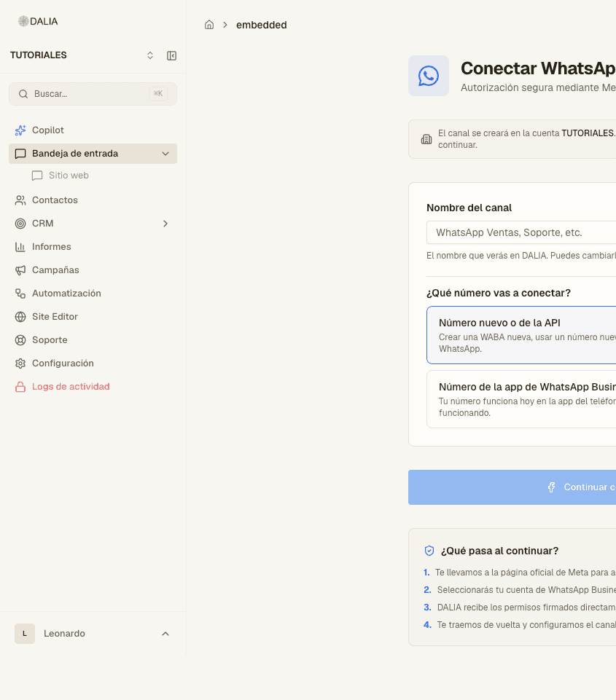
Task: Click the Campañas megaphone icon
Action: (20, 270)
